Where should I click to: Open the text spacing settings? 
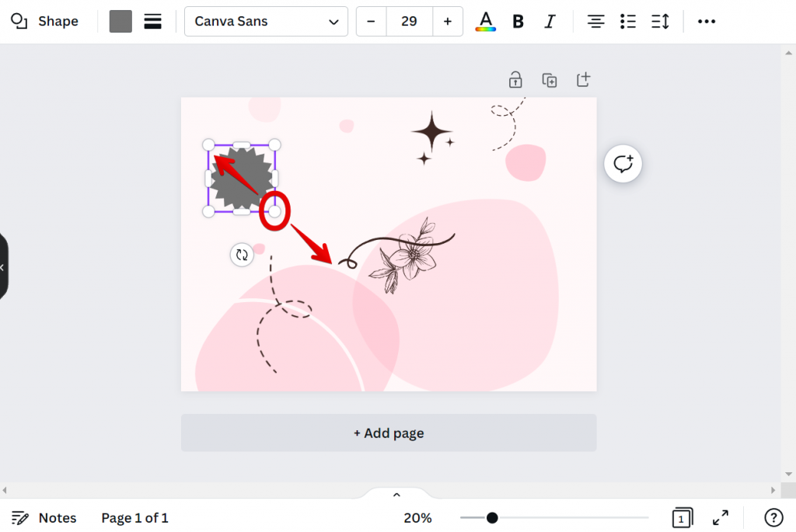pos(660,21)
